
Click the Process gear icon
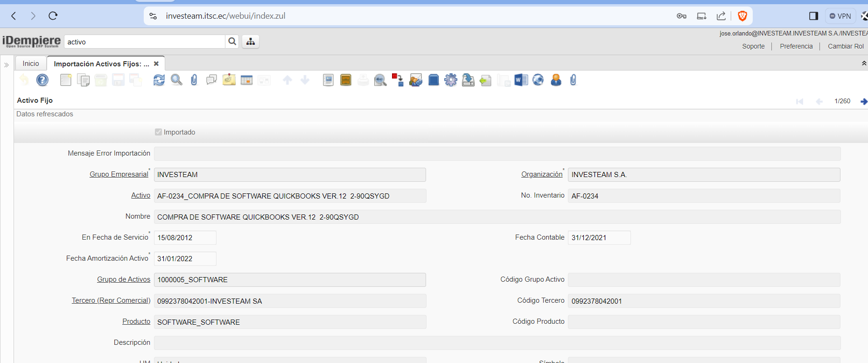pyautogui.click(x=451, y=80)
